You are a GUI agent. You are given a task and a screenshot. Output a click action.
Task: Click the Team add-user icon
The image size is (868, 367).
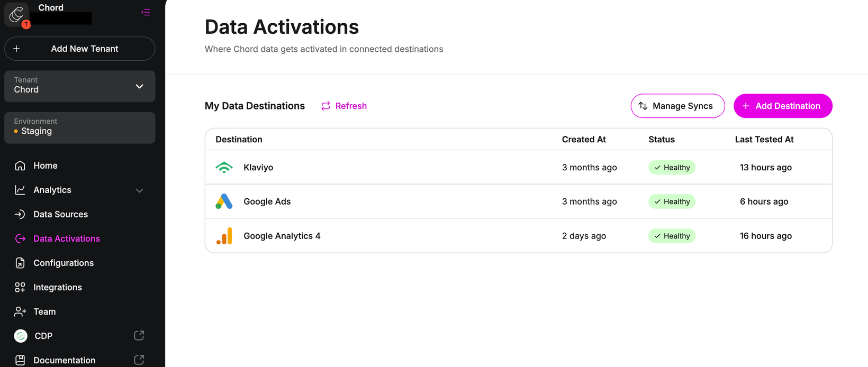pyautogui.click(x=20, y=311)
